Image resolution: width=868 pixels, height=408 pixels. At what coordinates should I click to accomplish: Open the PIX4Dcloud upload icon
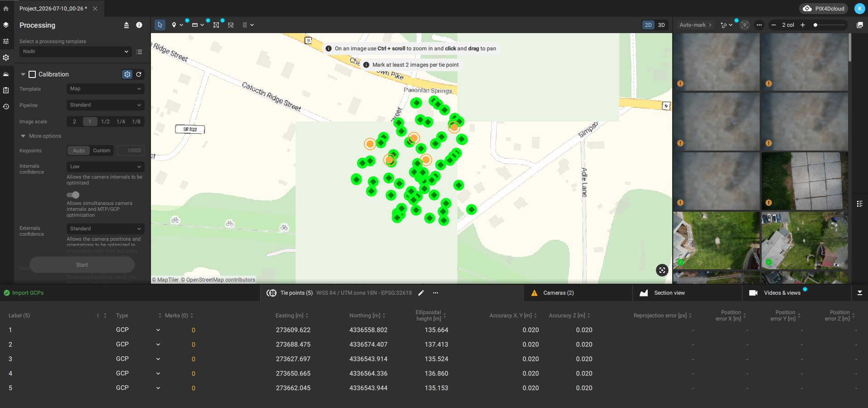(807, 9)
